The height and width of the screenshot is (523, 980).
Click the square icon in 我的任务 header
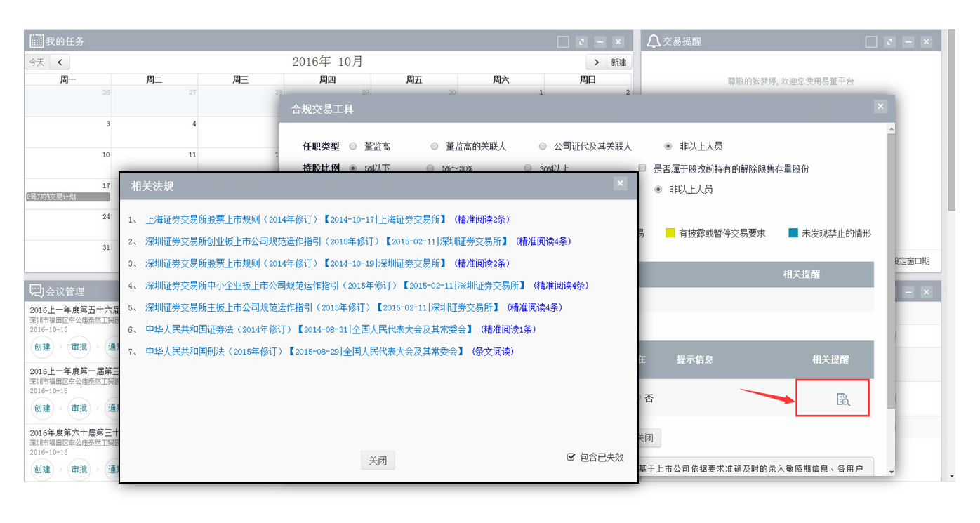(x=563, y=42)
